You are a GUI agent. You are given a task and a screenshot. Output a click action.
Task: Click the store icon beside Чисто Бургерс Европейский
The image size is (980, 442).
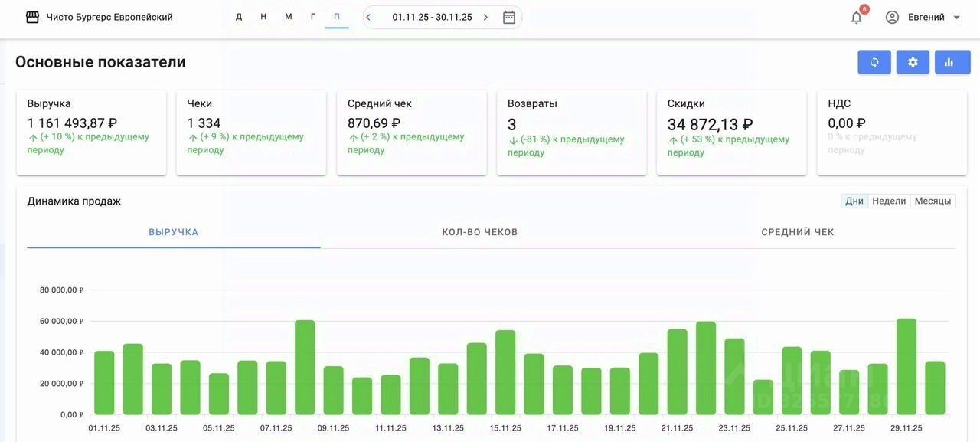coord(32,17)
